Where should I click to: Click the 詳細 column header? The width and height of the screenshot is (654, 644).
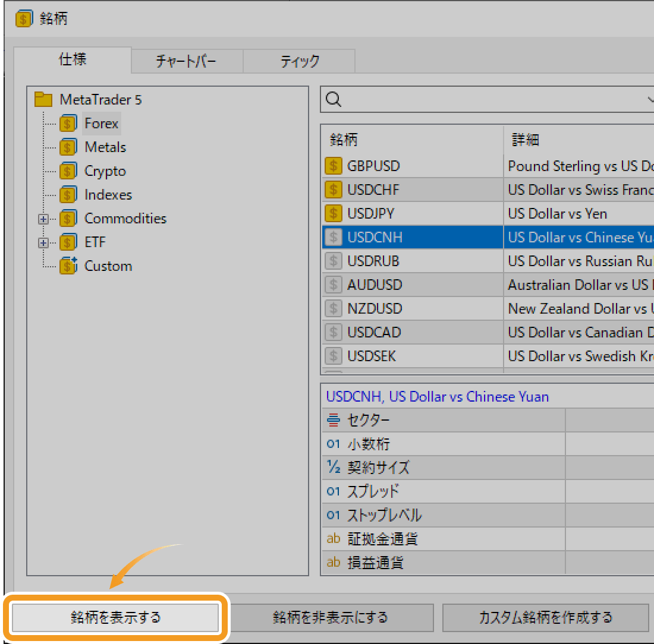(x=579, y=140)
